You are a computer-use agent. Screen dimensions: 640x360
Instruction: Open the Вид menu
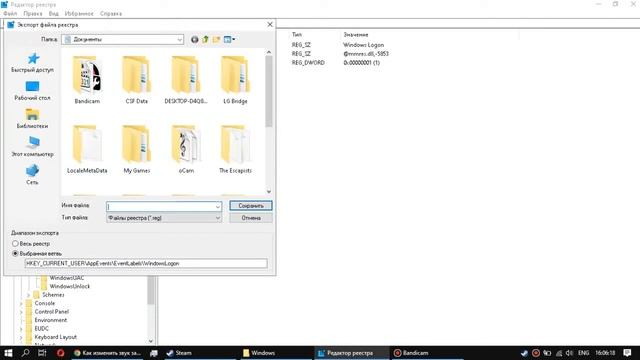[x=54, y=14]
